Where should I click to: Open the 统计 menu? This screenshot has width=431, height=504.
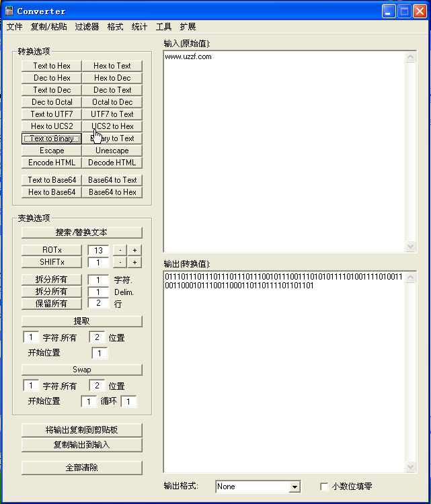tap(139, 27)
